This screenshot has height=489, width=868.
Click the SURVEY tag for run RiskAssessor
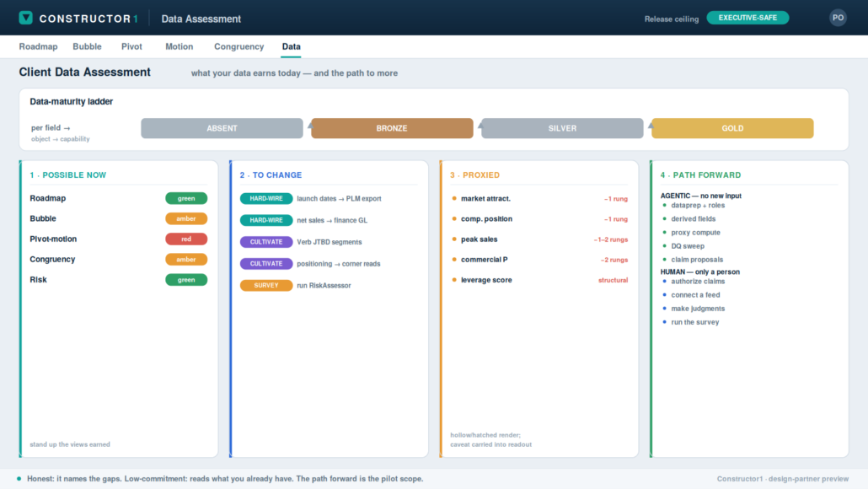pyautogui.click(x=266, y=285)
